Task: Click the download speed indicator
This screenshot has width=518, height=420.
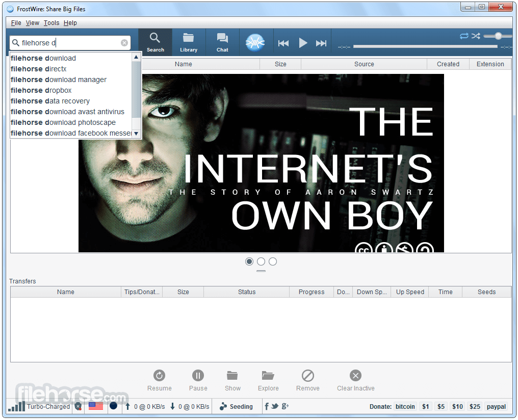Action: coord(190,406)
